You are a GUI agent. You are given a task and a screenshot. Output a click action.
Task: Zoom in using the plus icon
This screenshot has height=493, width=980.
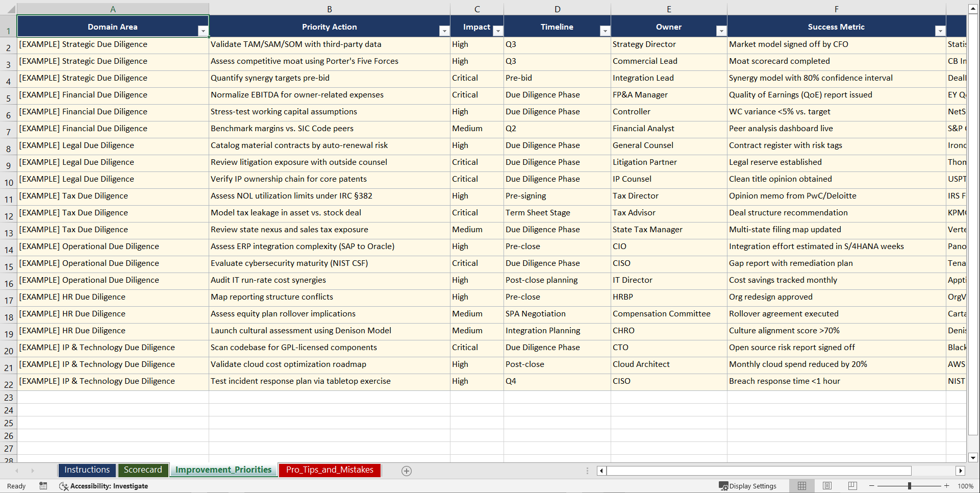[x=947, y=486]
